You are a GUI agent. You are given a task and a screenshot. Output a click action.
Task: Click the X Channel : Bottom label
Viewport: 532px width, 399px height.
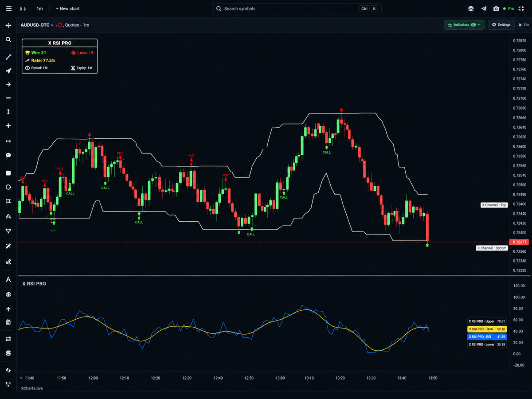click(492, 248)
